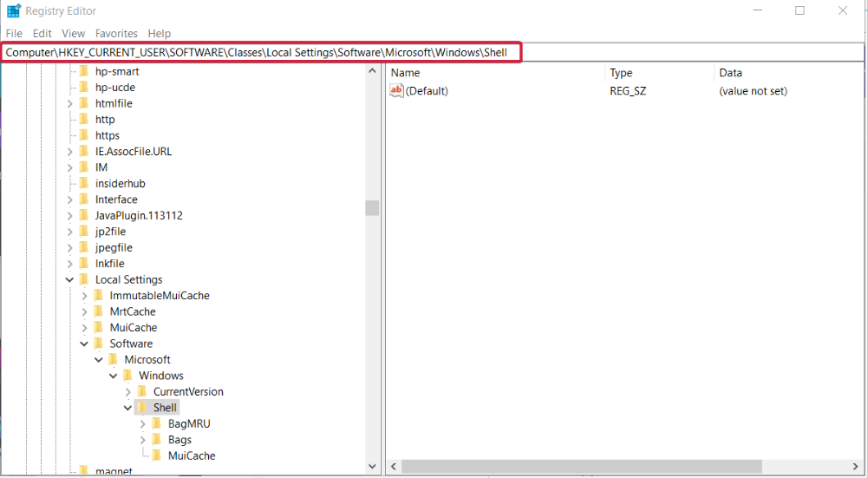Image resolution: width=868 pixels, height=478 pixels.
Task: Select the lnkfile folder icon
Action: point(84,264)
